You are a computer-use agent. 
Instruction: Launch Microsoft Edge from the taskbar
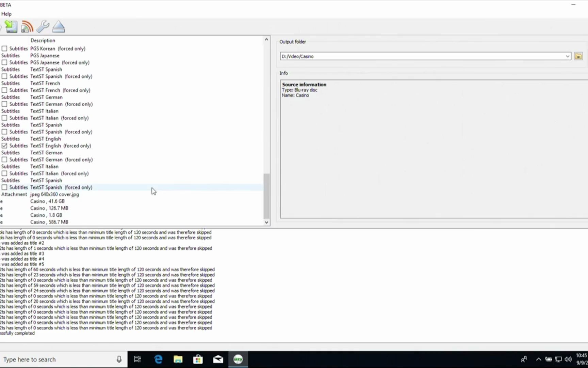coord(158,359)
